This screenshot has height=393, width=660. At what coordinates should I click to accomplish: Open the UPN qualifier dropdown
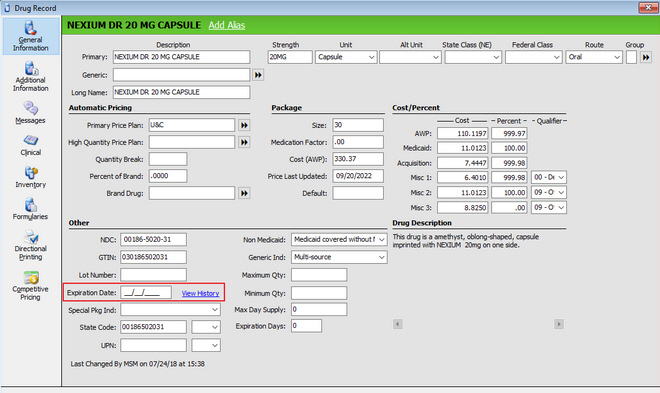(206, 345)
